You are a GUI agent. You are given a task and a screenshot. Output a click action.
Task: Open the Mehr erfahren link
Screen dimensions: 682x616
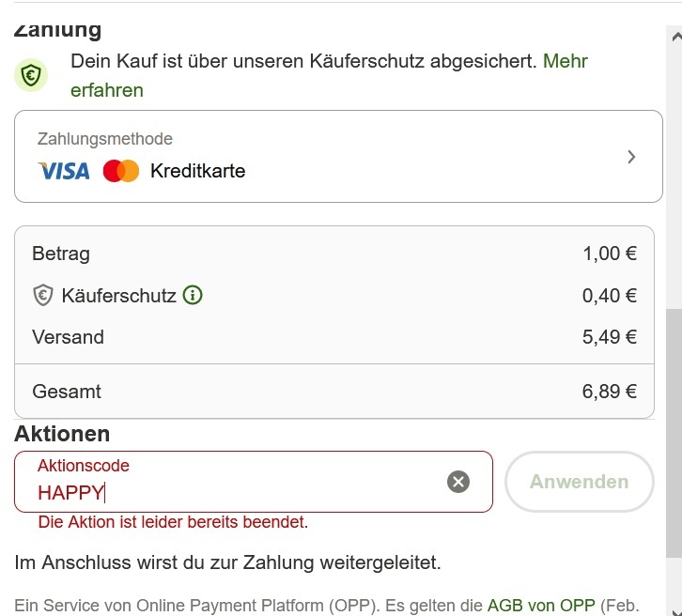[x=329, y=76]
